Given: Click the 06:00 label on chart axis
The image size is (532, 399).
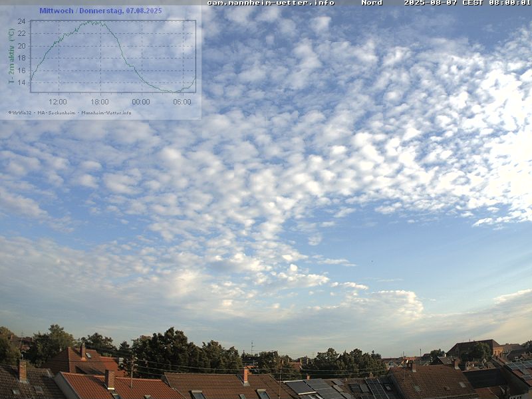Looking at the screenshot, I should point(182,102).
